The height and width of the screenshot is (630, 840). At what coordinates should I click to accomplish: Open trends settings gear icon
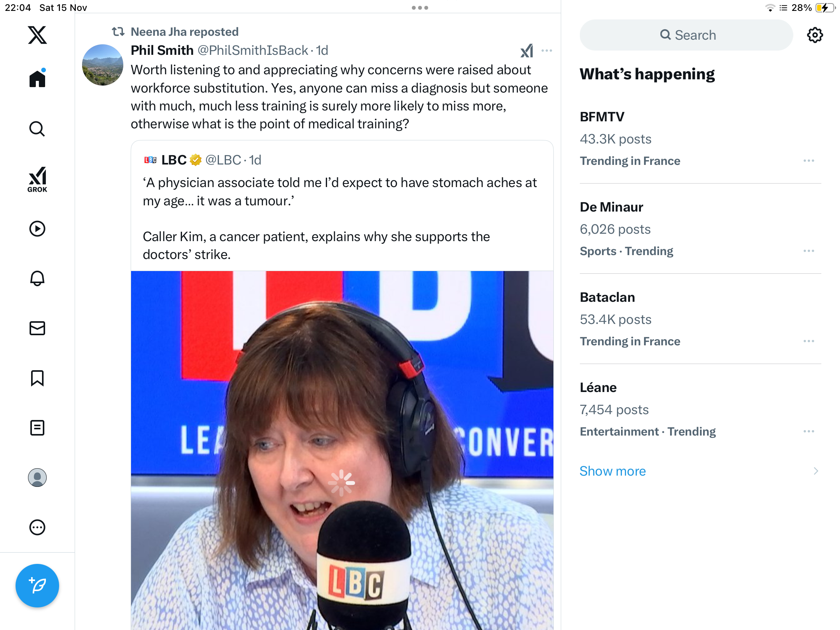tap(815, 35)
